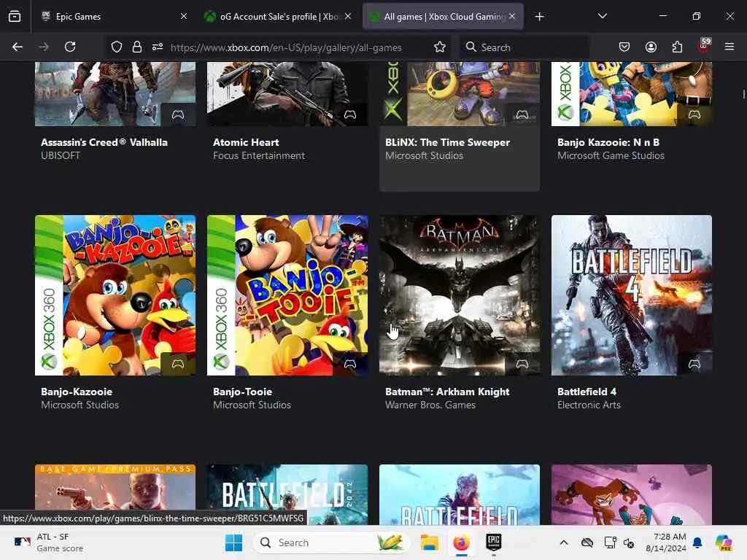Viewport: 747px width, 560px height.
Task: Click Focus Entertainment publisher text
Action: tap(259, 156)
